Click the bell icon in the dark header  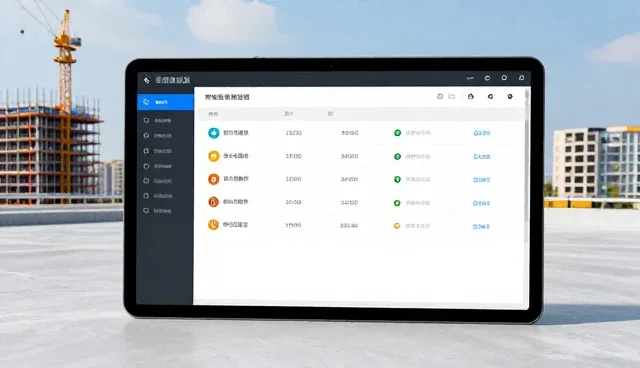tap(521, 78)
